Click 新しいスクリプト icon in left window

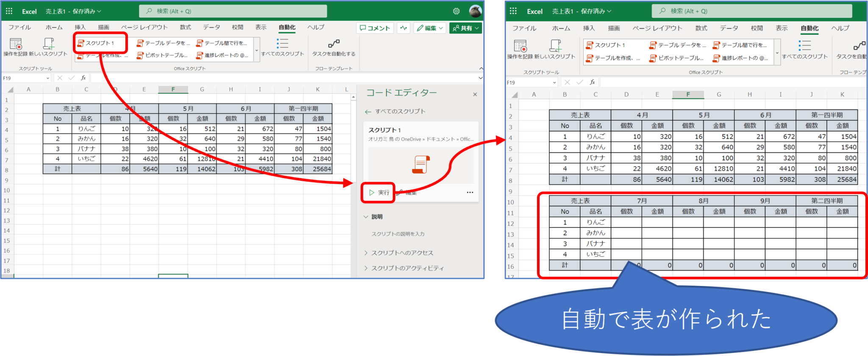coord(48,44)
